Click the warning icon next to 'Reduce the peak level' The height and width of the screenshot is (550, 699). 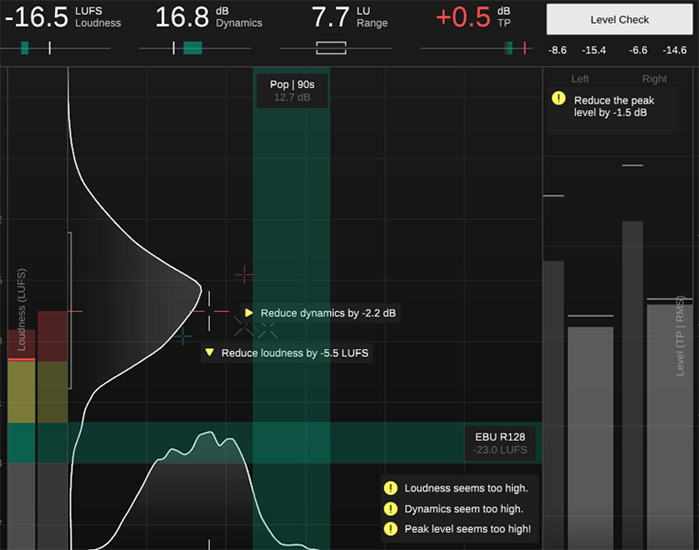coord(558,99)
